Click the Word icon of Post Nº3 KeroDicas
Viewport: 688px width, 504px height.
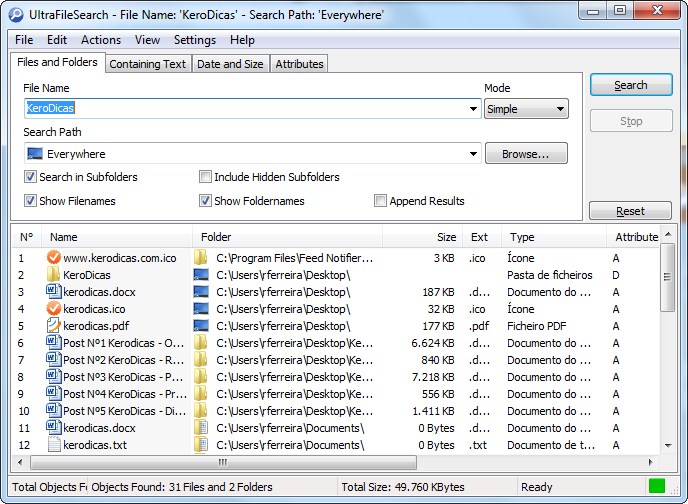[x=54, y=376]
